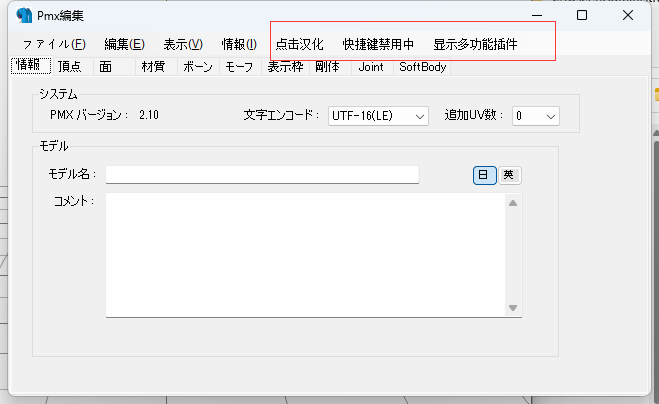Image resolution: width=659 pixels, height=404 pixels.
Task: Select the 情報 tab
Action: [x=31, y=66]
